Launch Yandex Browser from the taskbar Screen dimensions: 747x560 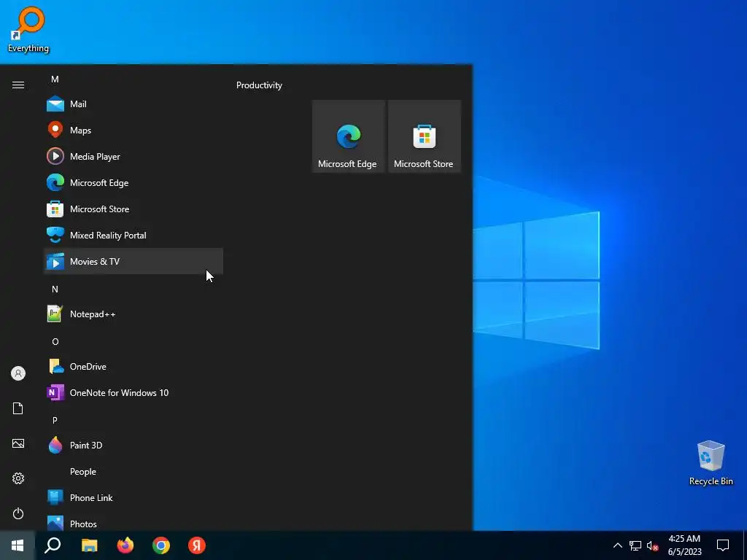197,545
